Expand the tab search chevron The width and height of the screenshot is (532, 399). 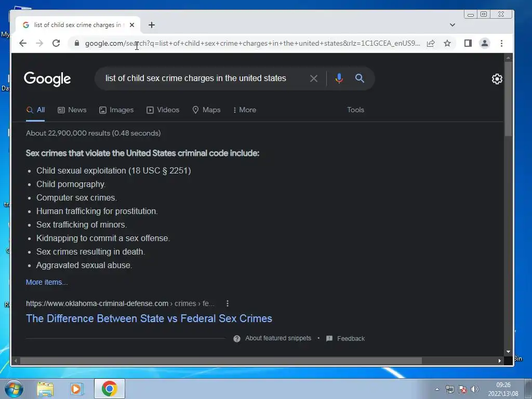tap(453, 25)
